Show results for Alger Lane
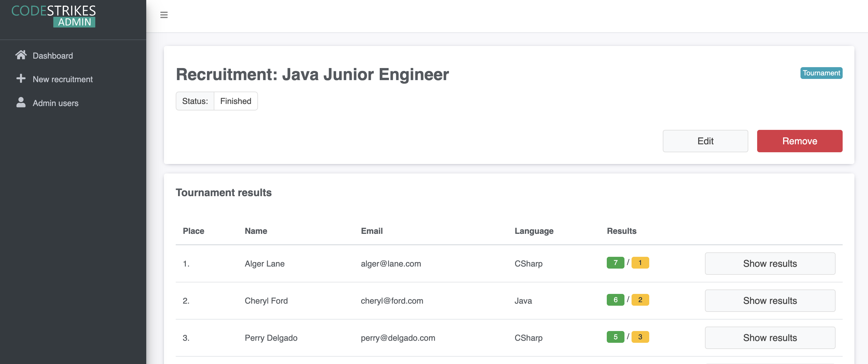The width and height of the screenshot is (868, 364). coord(770,263)
